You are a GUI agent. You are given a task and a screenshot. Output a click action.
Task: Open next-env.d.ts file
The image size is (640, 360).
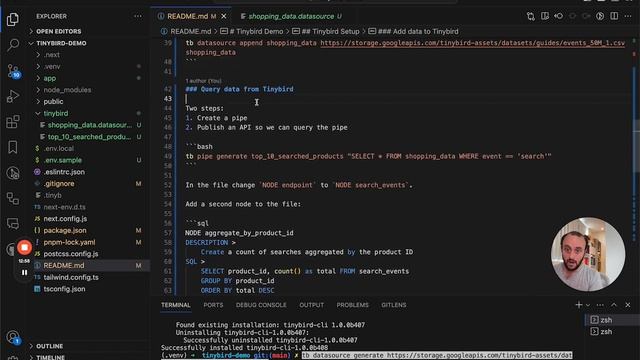pyautogui.click(x=64, y=207)
